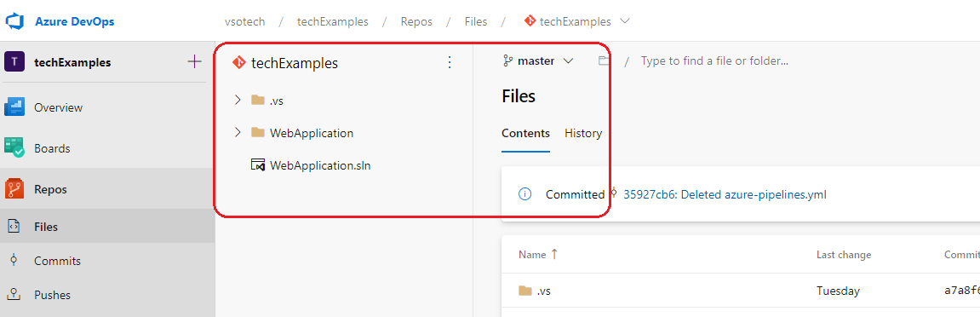The width and height of the screenshot is (980, 317).
Task: Expand the .vs folder in tree
Action: [238, 100]
